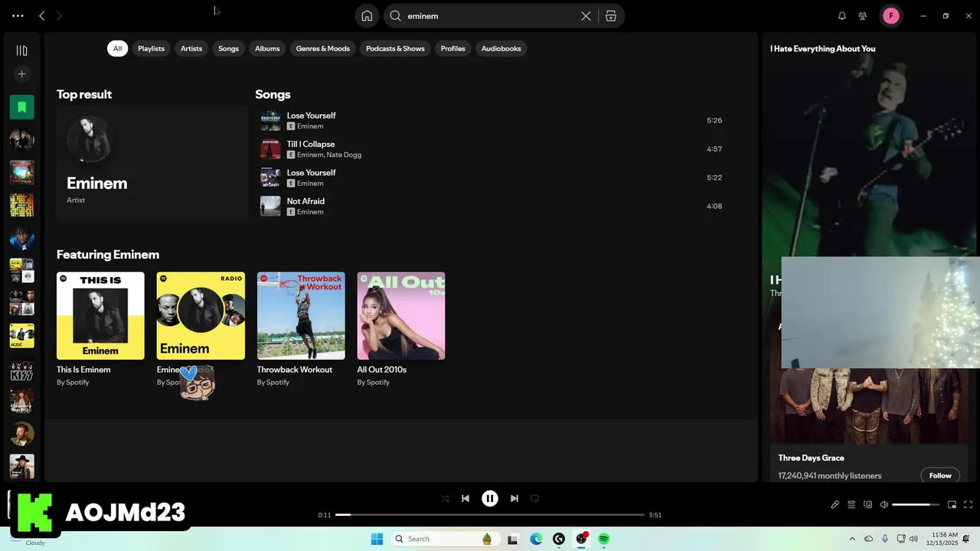Filter results by Podcasts & Shows

click(x=395, y=48)
